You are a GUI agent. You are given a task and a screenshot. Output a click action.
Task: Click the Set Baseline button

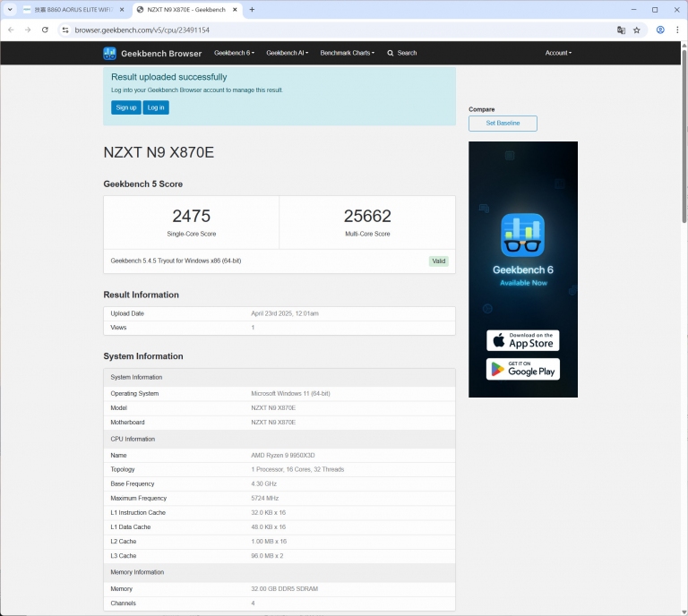(503, 124)
